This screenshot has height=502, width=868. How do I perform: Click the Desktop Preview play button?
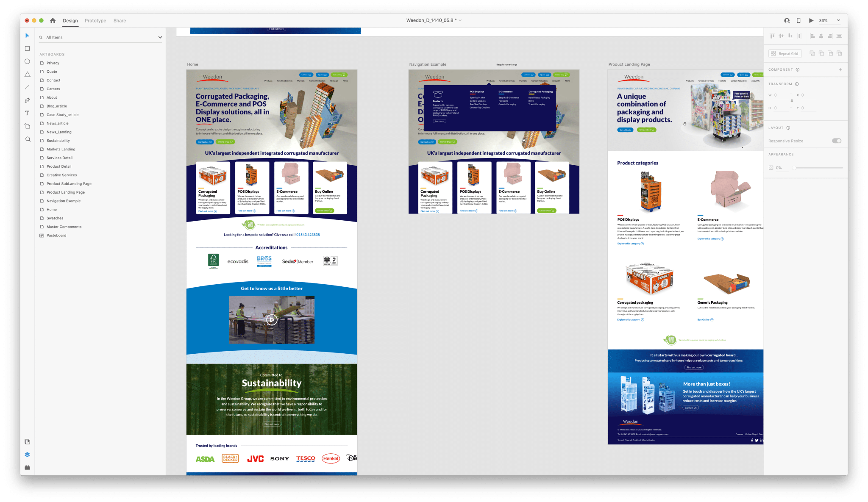pyautogui.click(x=811, y=20)
